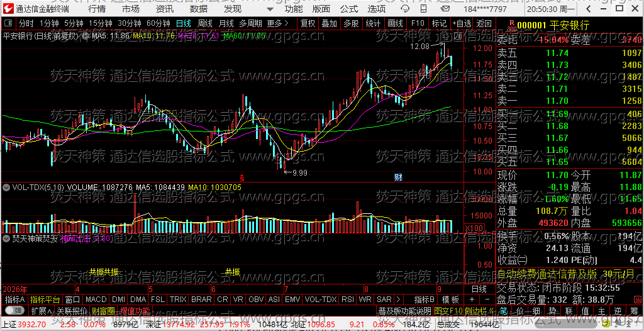The image size is (644, 331).
Task: Open the F10 company info button
Action: (418, 23)
